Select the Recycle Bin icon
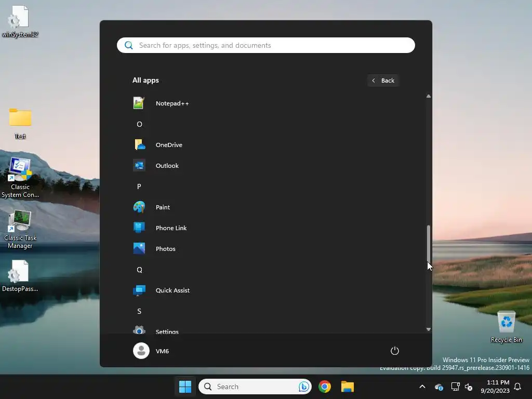532x399 pixels. click(506, 327)
